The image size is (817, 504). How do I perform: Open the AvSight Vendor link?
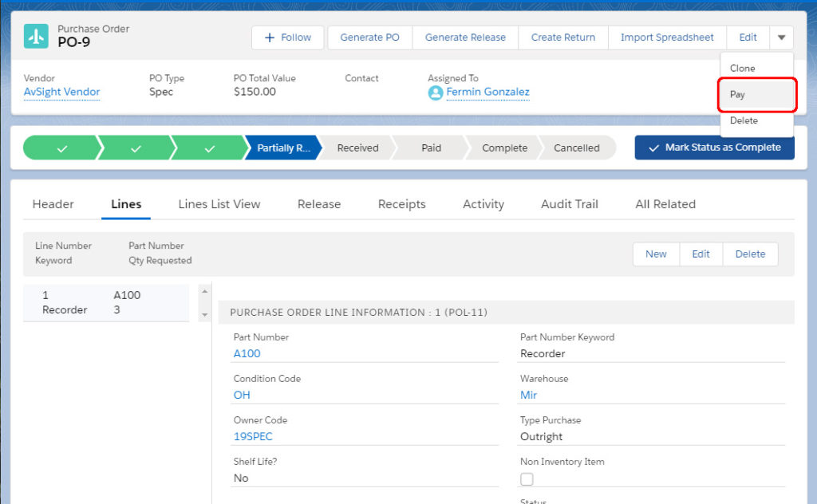click(61, 92)
